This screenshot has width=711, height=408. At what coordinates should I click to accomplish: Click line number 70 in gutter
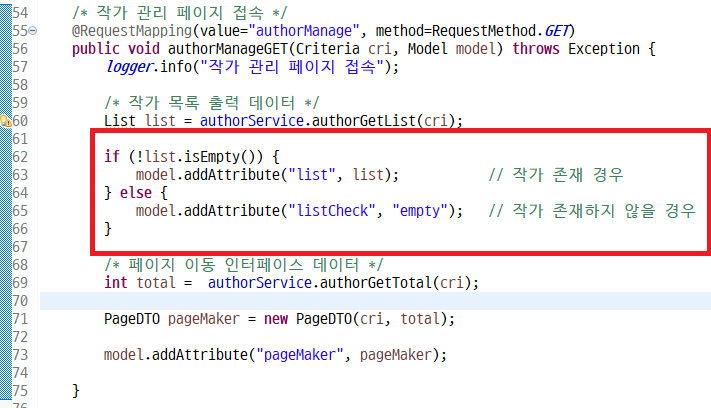click(x=20, y=301)
